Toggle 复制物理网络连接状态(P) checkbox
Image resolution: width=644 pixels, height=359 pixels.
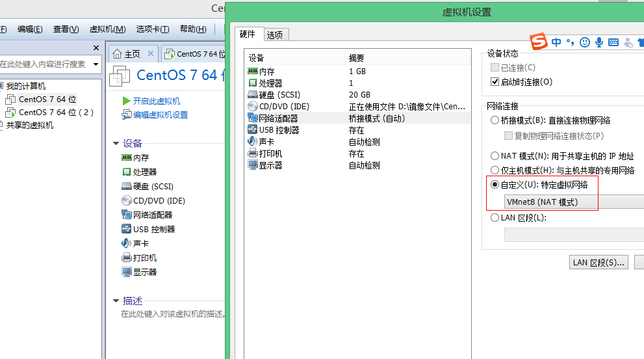point(508,136)
